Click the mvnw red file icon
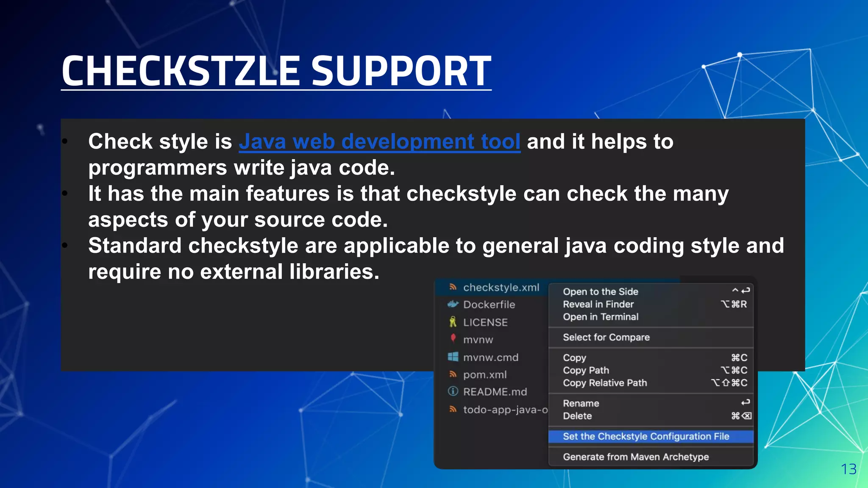The image size is (868, 488). [x=453, y=338]
